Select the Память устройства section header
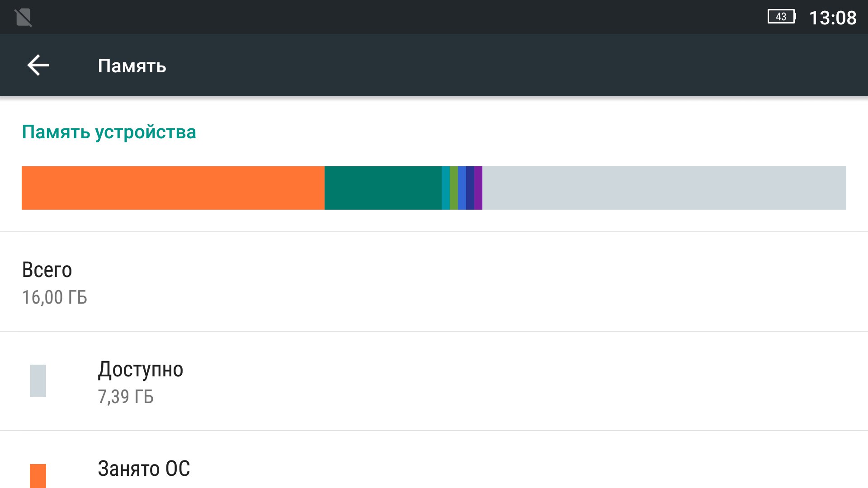Image resolution: width=868 pixels, height=488 pixels. [109, 132]
